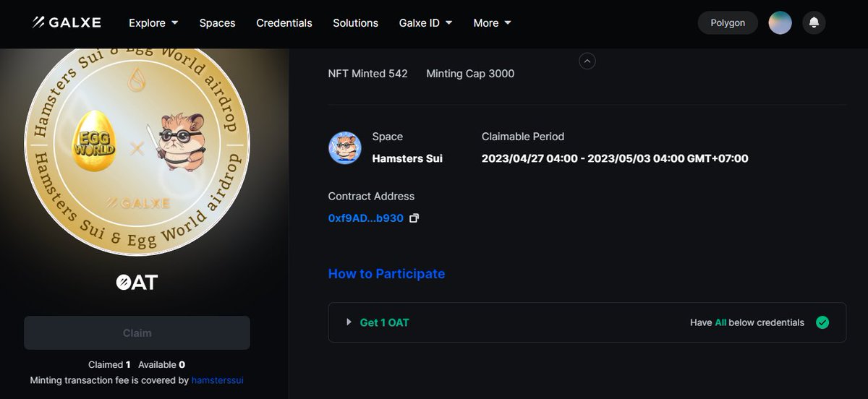Go to Spaces page

[x=217, y=22]
